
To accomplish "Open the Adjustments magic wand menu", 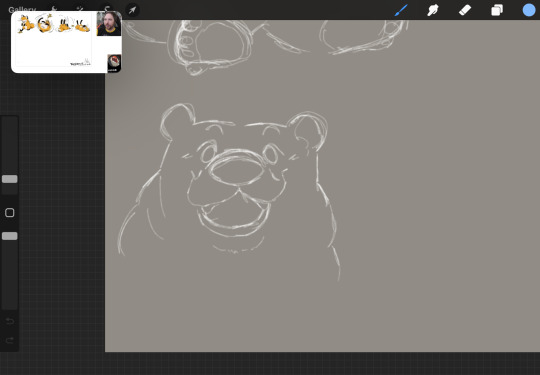I will point(80,9).
